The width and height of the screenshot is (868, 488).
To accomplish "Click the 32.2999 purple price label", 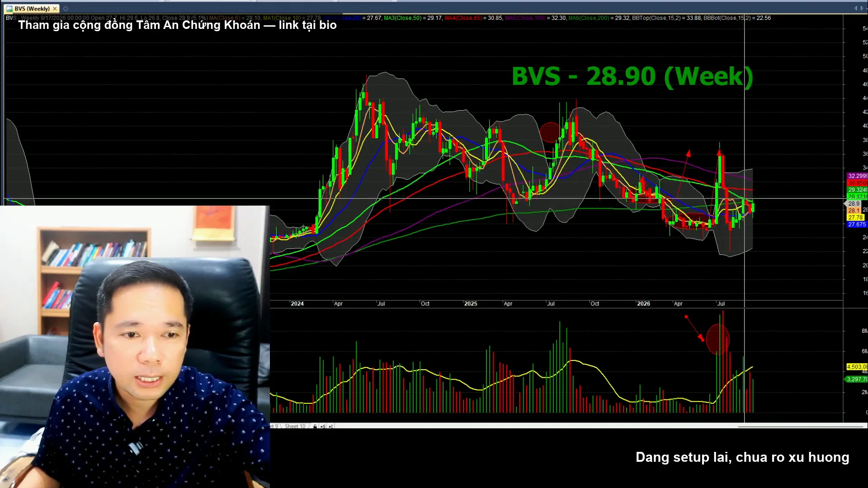I will pos(857,176).
